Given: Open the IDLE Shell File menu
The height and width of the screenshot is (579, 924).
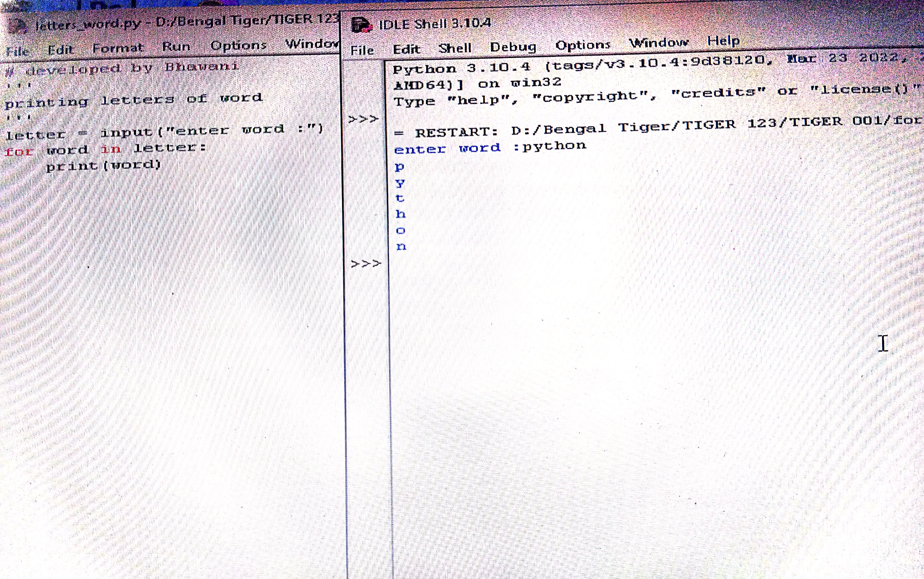Looking at the screenshot, I should 362,50.
